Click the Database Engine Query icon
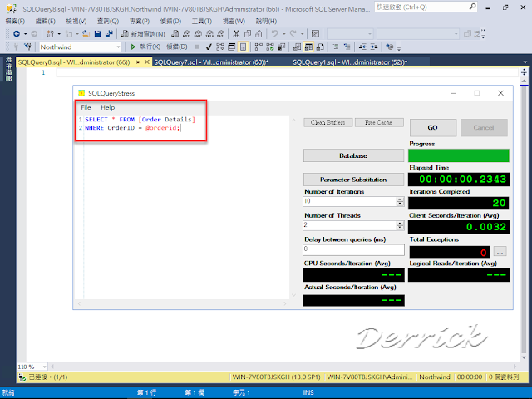Viewport: 532px width, 399px height. pyautogui.click(x=175, y=33)
